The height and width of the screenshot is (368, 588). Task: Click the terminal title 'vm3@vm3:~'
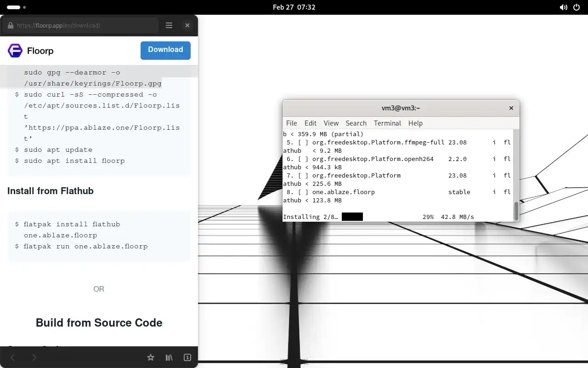[401, 108]
